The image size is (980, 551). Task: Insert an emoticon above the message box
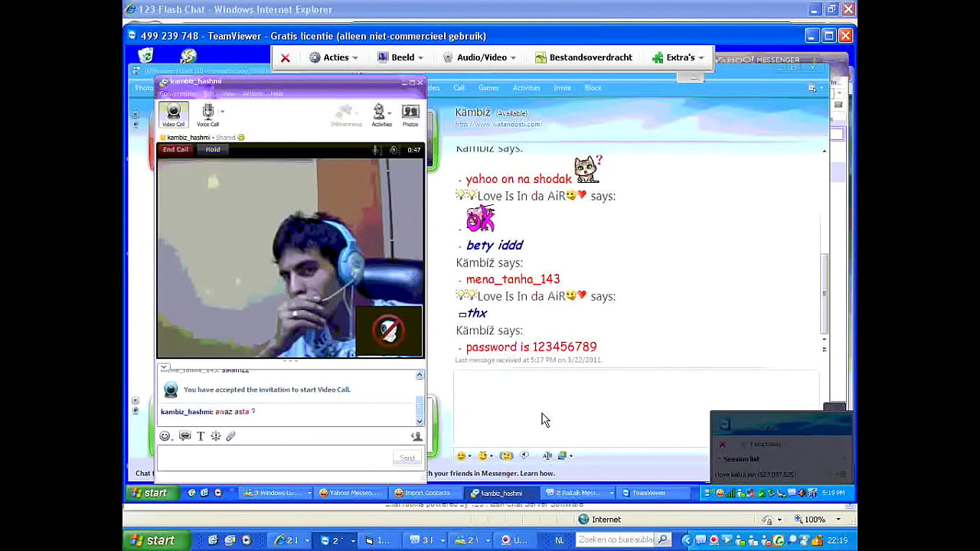(x=165, y=435)
